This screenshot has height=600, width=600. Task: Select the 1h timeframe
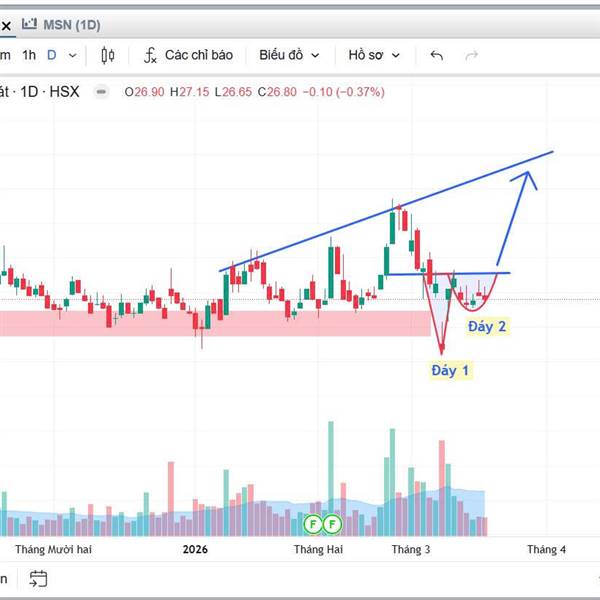point(29,55)
